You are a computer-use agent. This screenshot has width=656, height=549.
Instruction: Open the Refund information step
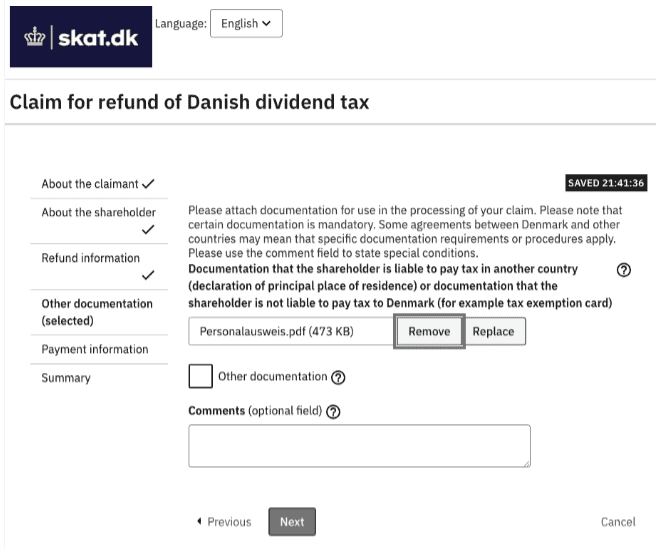click(x=90, y=258)
